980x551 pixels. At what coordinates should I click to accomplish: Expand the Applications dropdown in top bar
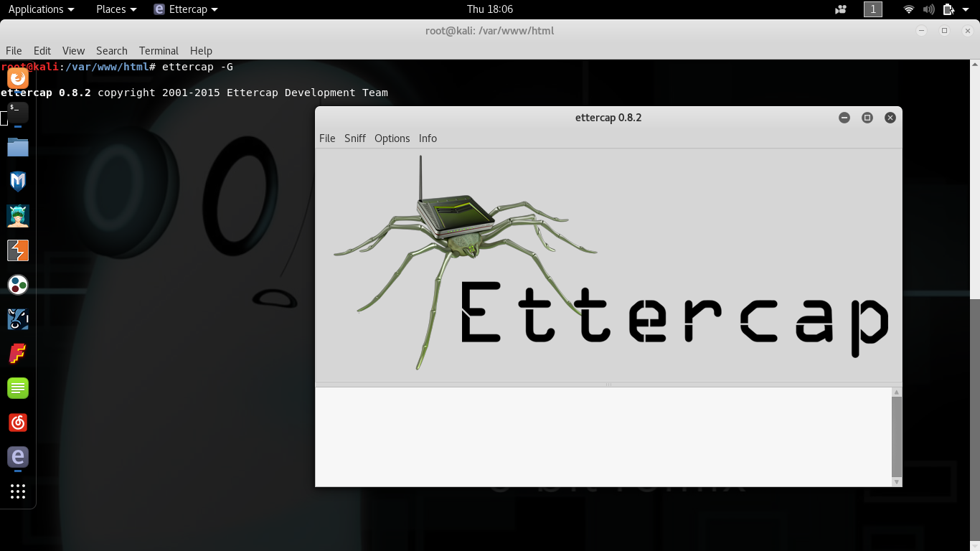pyautogui.click(x=41, y=9)
